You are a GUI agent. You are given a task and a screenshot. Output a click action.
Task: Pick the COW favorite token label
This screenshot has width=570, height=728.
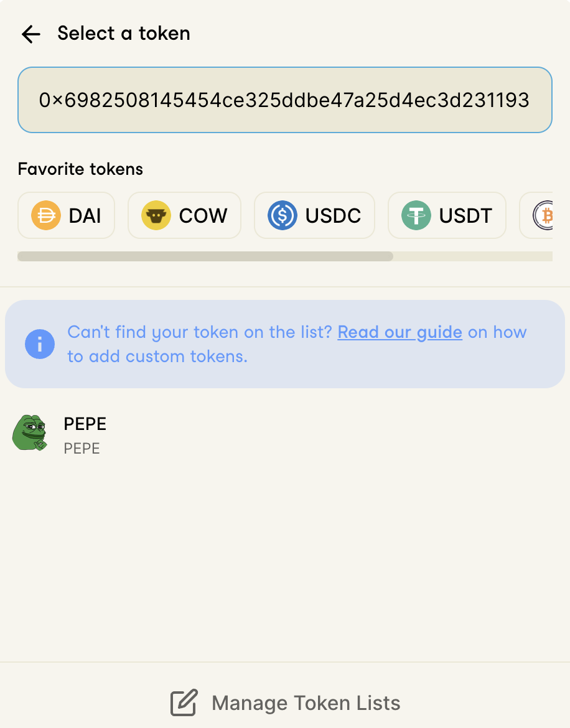pos(203,216)
